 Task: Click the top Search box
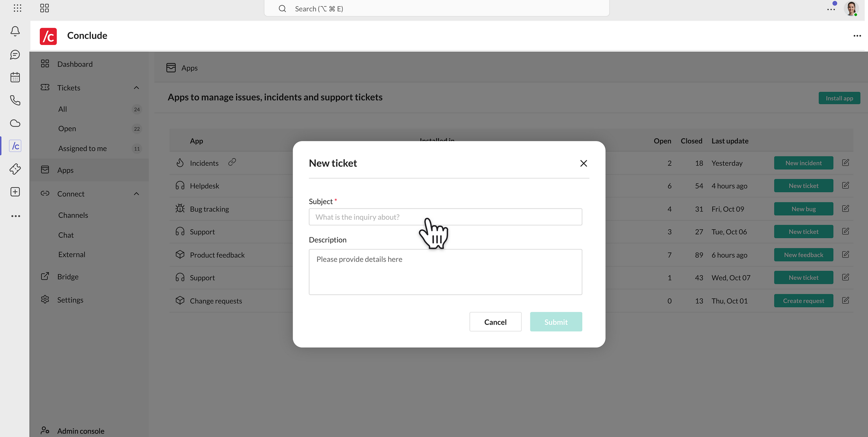click(x=436, y=8)
